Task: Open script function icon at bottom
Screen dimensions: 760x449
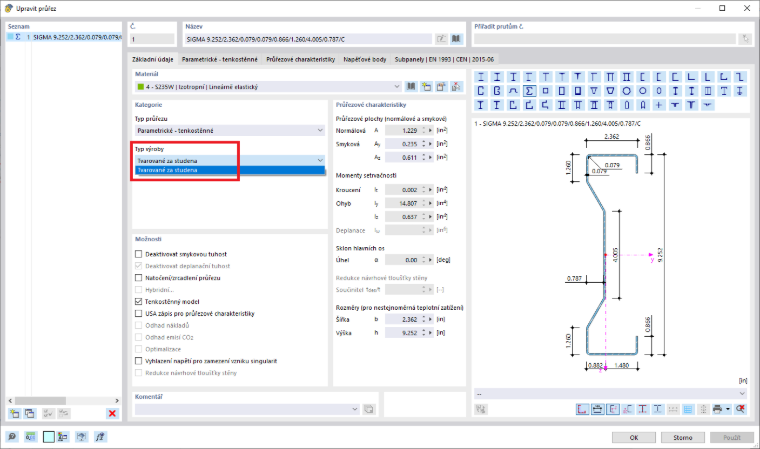Action: 100,437
